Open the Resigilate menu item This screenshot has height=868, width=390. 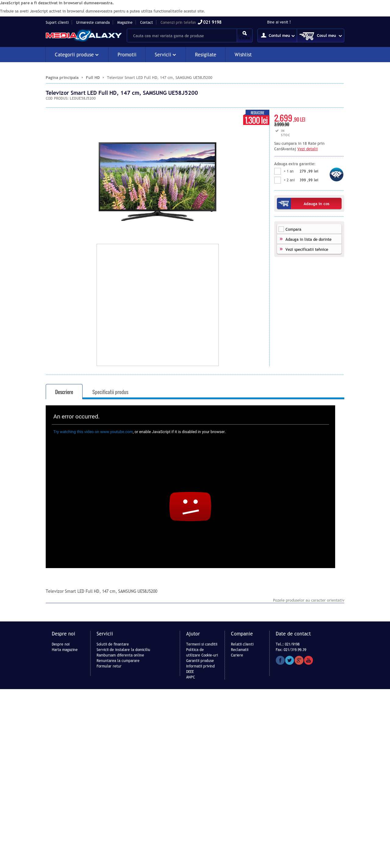[x=205, y=55]
